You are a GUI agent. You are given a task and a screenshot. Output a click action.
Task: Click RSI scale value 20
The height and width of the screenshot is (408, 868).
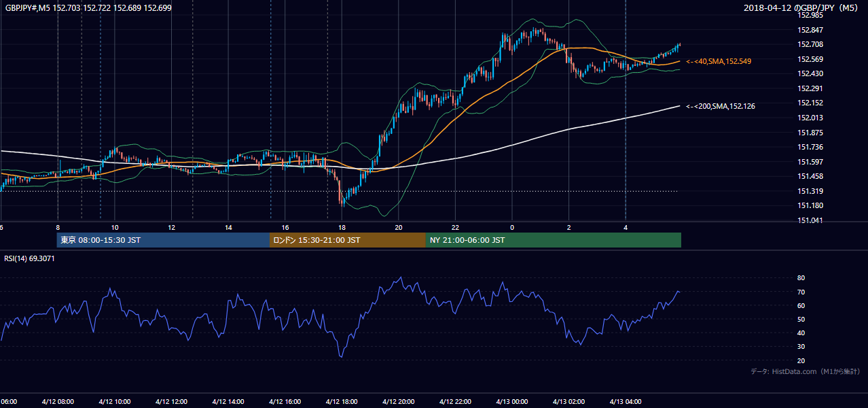point(801,361)
